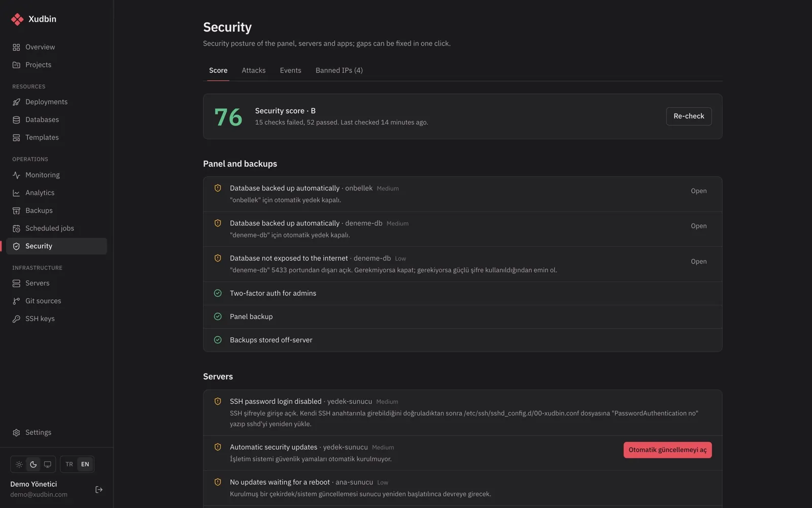The image size is (812, 508).
Task: Click the security score 76 value
Action: (228, 117)
